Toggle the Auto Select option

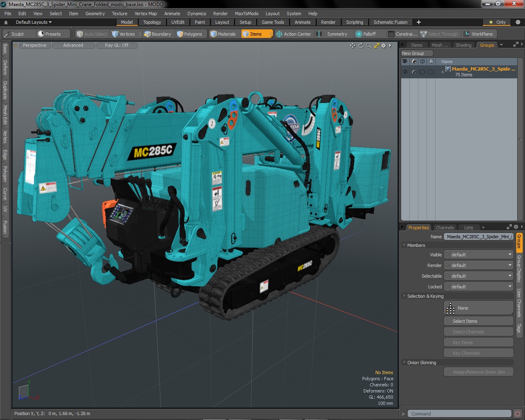pyautogui.click(x=91, y=34)
